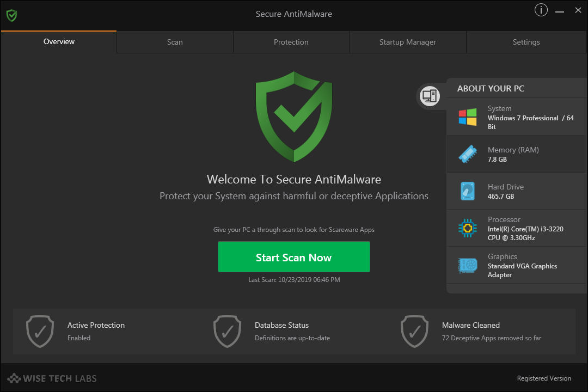
Task: Click the Active Protection label
Action: (x=96, y=325)
